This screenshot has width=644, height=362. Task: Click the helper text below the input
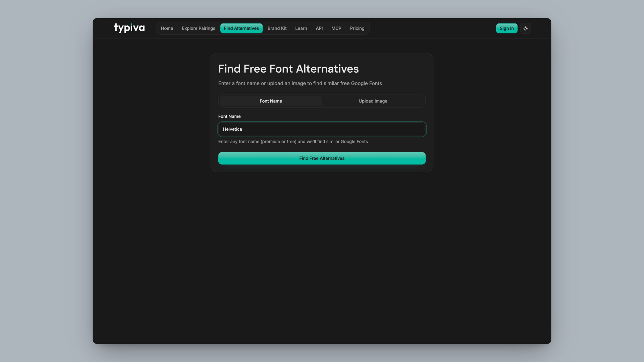(x=293, y=141)
